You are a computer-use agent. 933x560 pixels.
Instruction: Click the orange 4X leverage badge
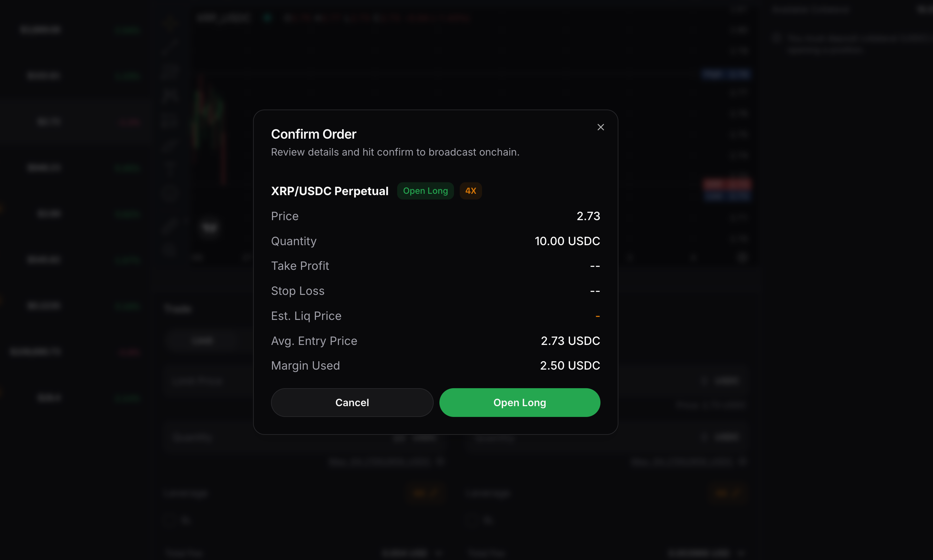click(x=471, y=191)
